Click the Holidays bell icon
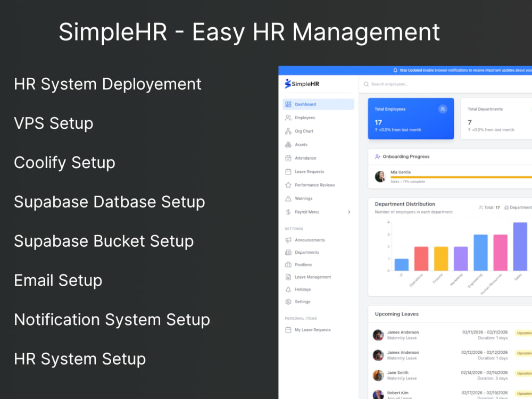 (288, 289)
